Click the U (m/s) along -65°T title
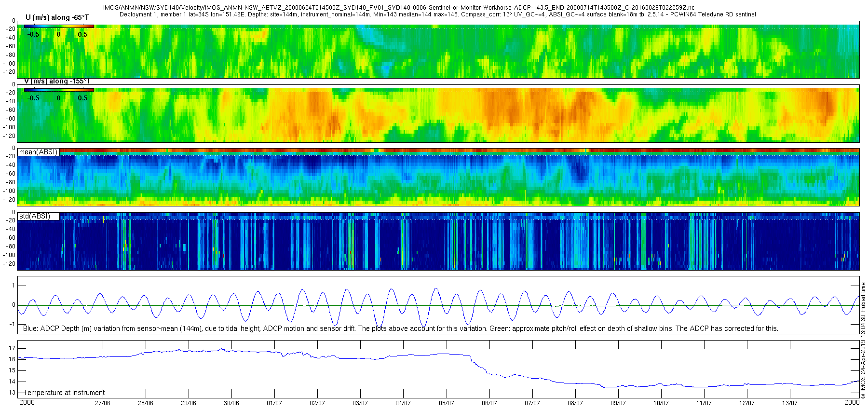868x410 pixels. tap(57, 17)
